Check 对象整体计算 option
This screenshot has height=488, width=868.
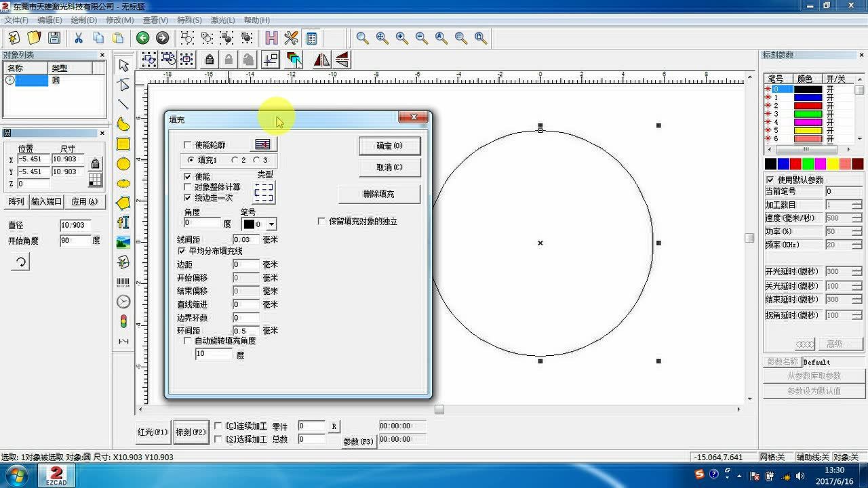189,187
